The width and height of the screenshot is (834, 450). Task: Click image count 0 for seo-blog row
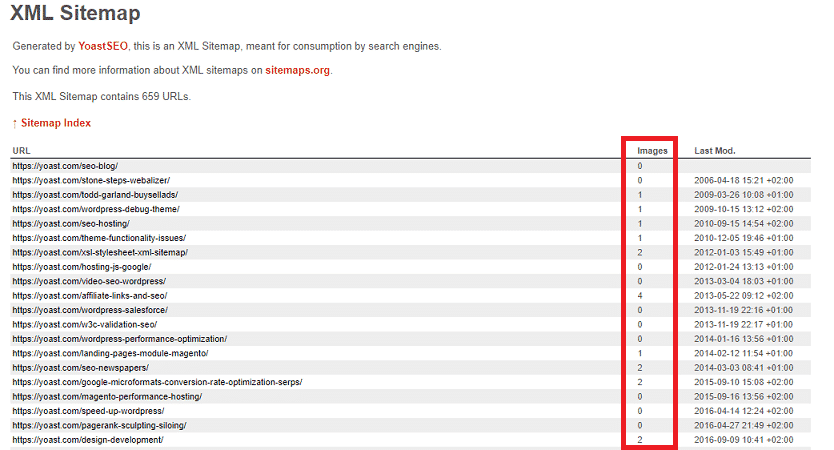[x=640, y=166]
